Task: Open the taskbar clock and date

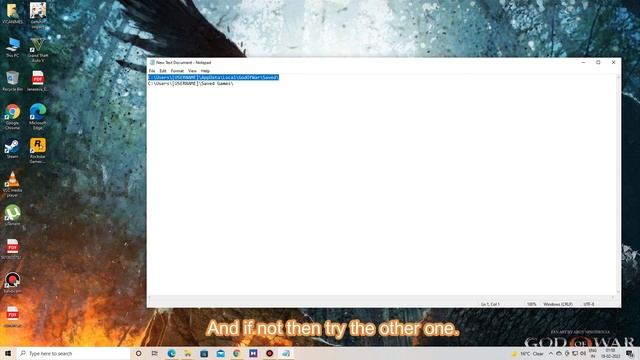Action: click(x=611, y=353)
